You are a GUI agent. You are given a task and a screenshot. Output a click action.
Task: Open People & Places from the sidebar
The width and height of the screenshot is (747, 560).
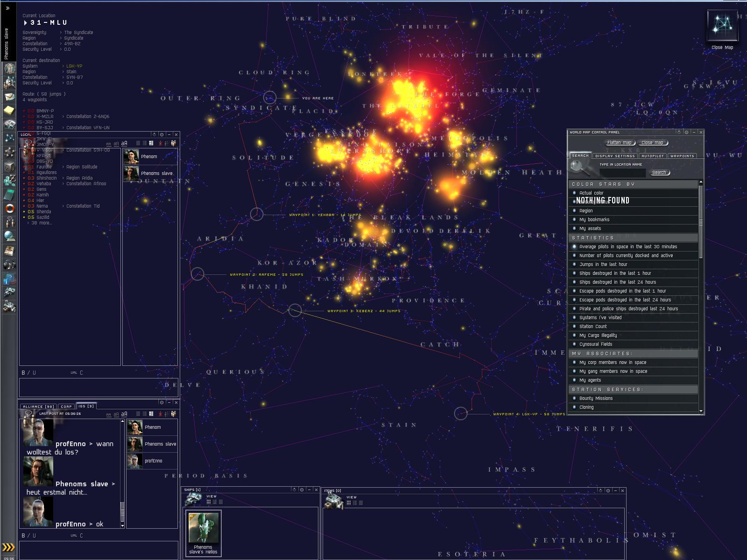pyautogui.click(x=9, y=83)
